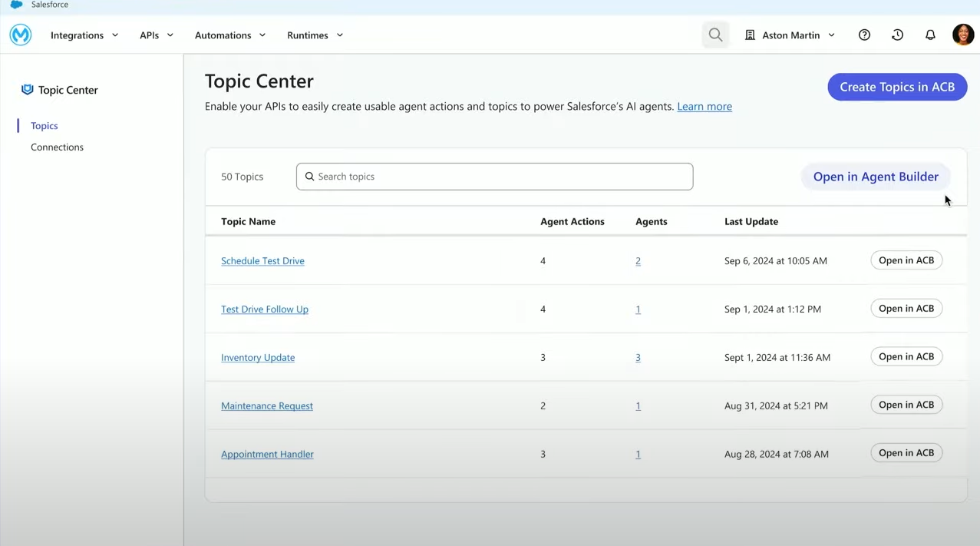This screenshot has height=546, width=980.
Task: Open agents count for Inventory Update
Action: [638, 358]
